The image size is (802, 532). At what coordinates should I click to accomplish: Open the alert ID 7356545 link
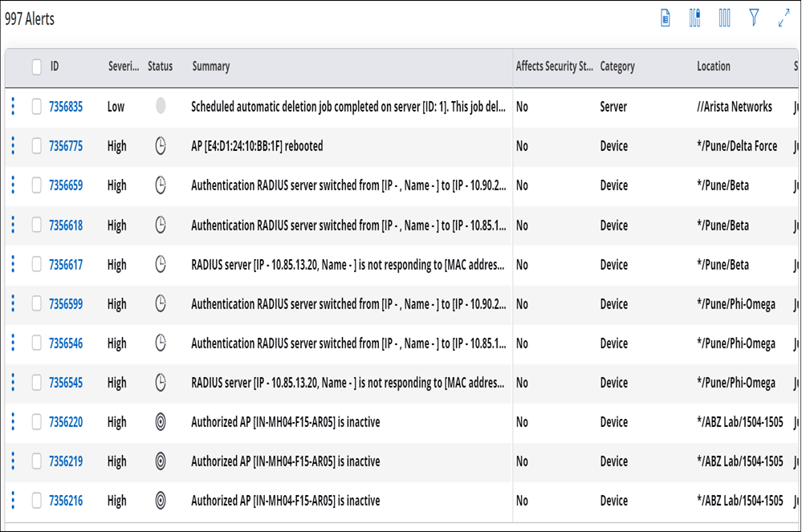(66, 382)
